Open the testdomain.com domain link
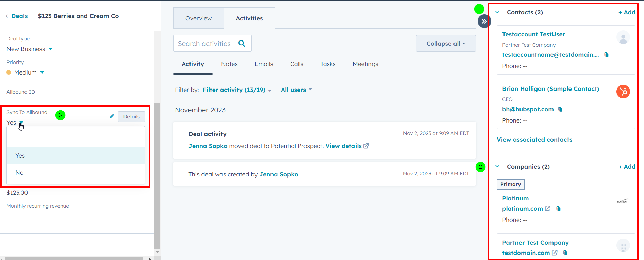Image resolution: width=644 pixels, height=260 pixels. pyautogui.click(x=526, y=253)
